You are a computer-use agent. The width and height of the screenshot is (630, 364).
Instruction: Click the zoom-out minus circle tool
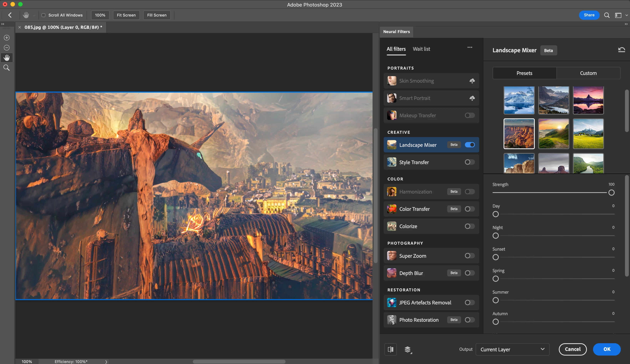tap(7, 48)
